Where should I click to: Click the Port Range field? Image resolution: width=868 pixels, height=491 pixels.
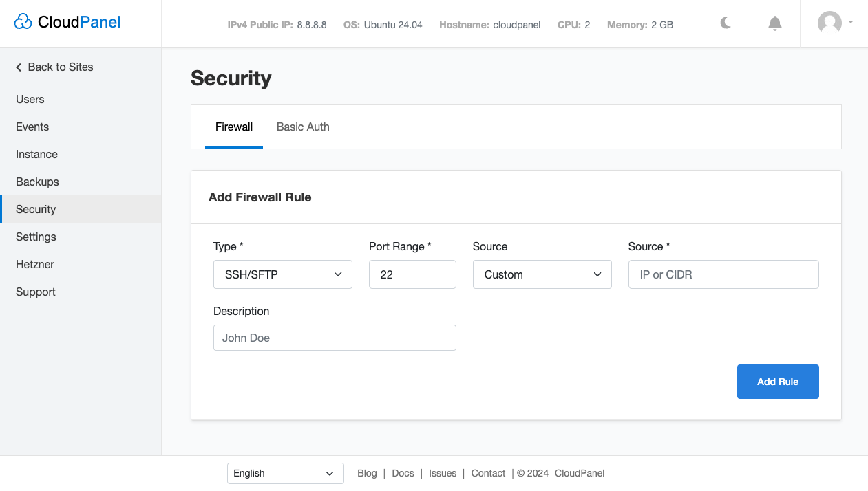tap(412, 274)
